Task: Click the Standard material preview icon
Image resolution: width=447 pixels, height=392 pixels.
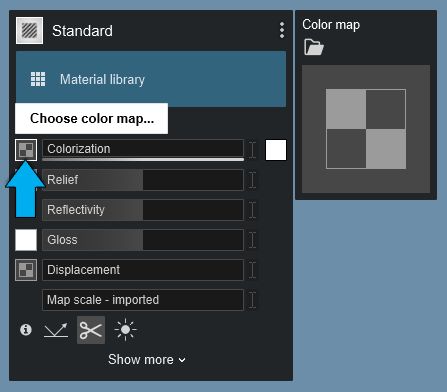Action: (x=29, y=30)
